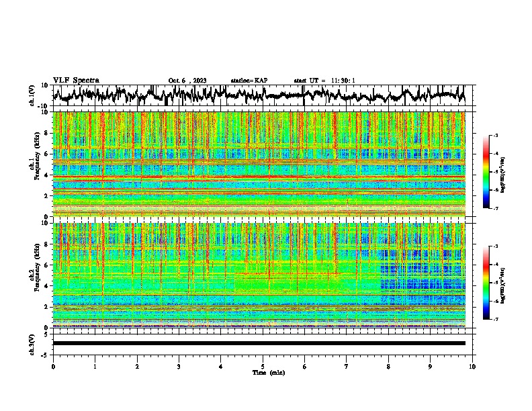The image size is (532, 411).
Task: Click the 'Time (min)' axis label
Action: click(x=269, y=373)
